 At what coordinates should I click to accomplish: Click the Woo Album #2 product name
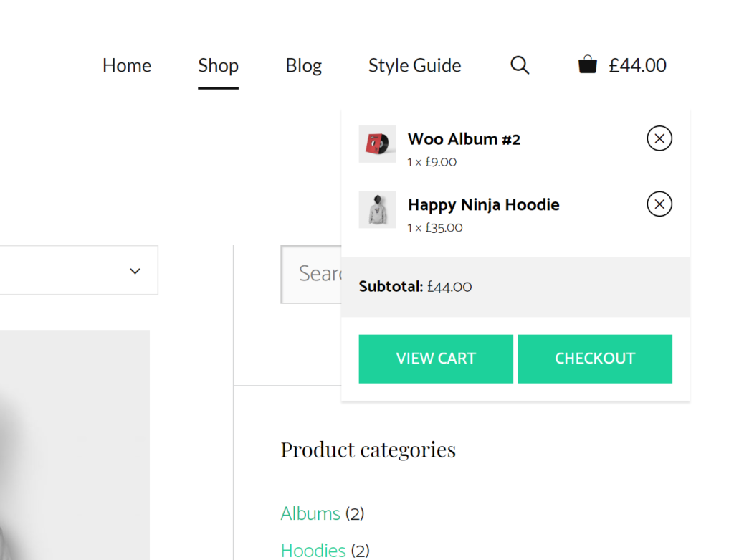(x=463, y=138)
